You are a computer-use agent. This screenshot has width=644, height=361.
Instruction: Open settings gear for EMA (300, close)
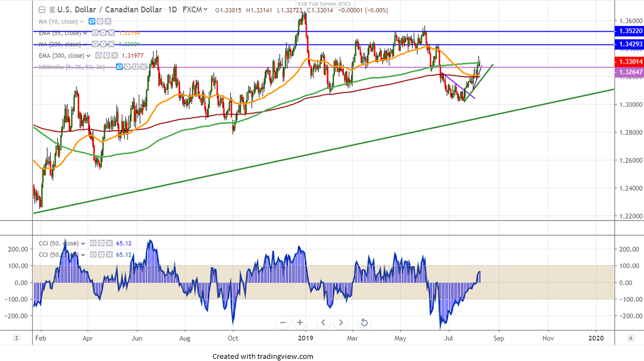pyautogui.click(x=106, y=55)
